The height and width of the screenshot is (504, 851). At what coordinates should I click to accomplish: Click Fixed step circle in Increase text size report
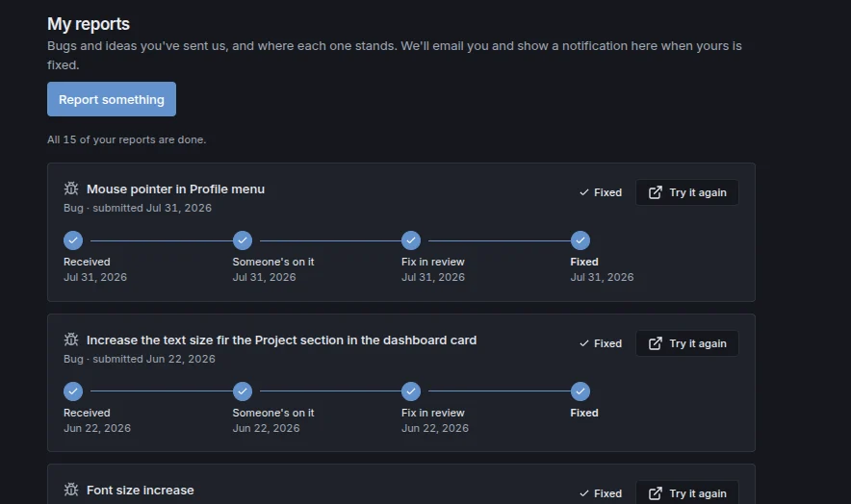[580, 391]
